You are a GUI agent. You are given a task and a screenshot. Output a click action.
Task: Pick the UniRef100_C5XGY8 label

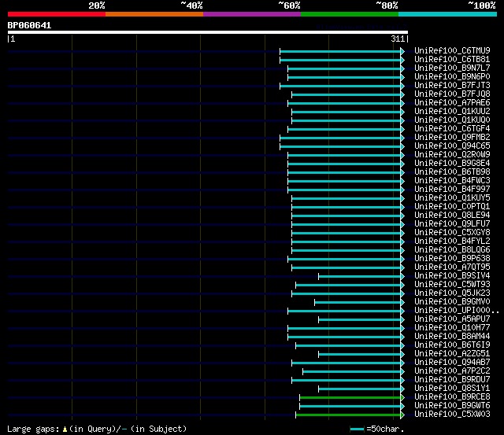[x=452, y=232]
